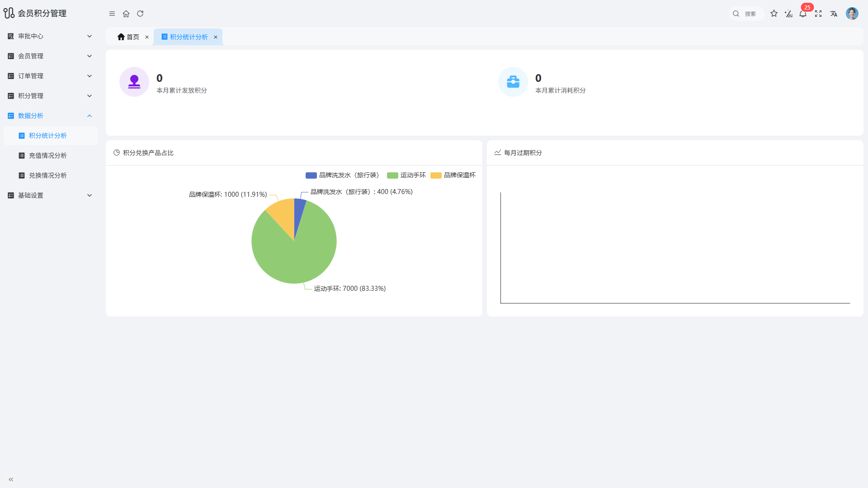The image size is (868, 488).
Task: Click the 搜索 search input field
Action: point(750,14)
